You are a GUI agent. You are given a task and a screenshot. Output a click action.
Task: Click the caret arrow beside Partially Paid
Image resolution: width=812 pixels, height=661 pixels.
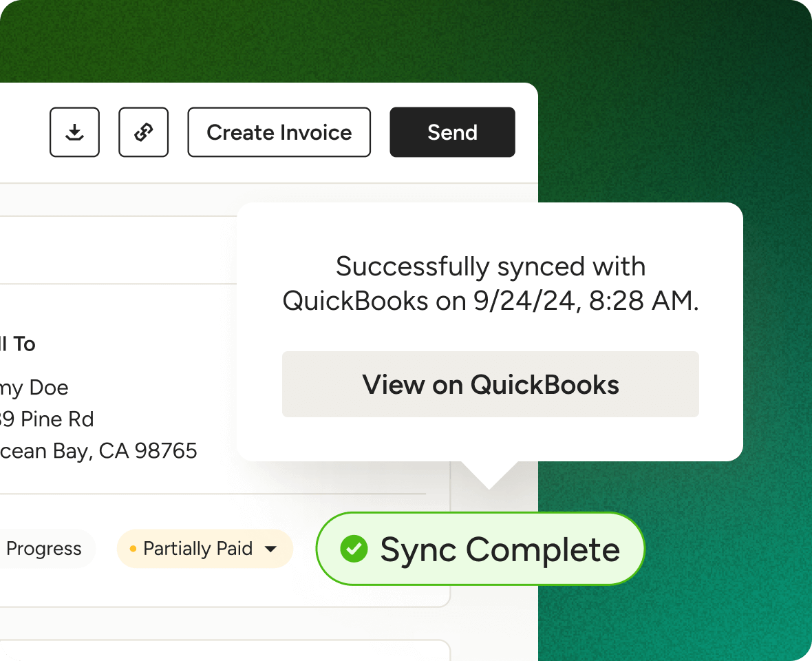click(x=271, y=549)
